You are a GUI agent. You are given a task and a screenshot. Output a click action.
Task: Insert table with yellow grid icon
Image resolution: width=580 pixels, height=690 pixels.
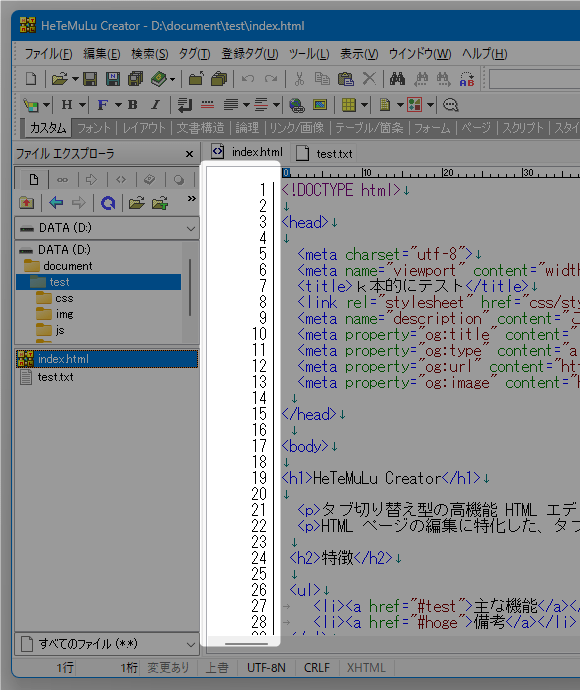tap(349, 105)
